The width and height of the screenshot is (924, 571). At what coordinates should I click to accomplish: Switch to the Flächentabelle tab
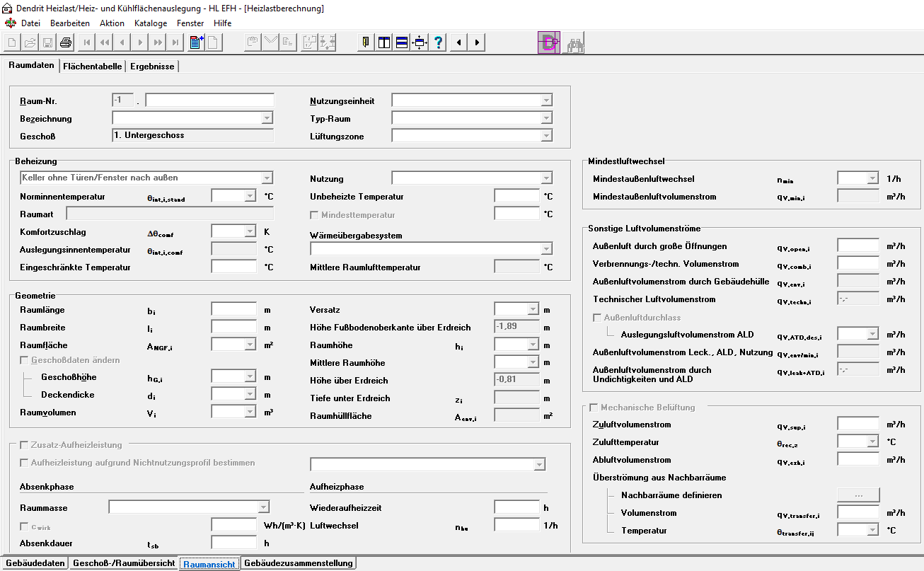pyautogui.click(x=92, y=67)
